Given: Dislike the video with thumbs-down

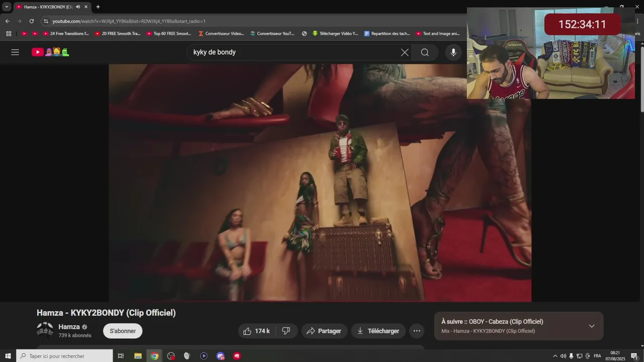Looking at the screenshot, I should pyautogui.click(x=286, y=331).
